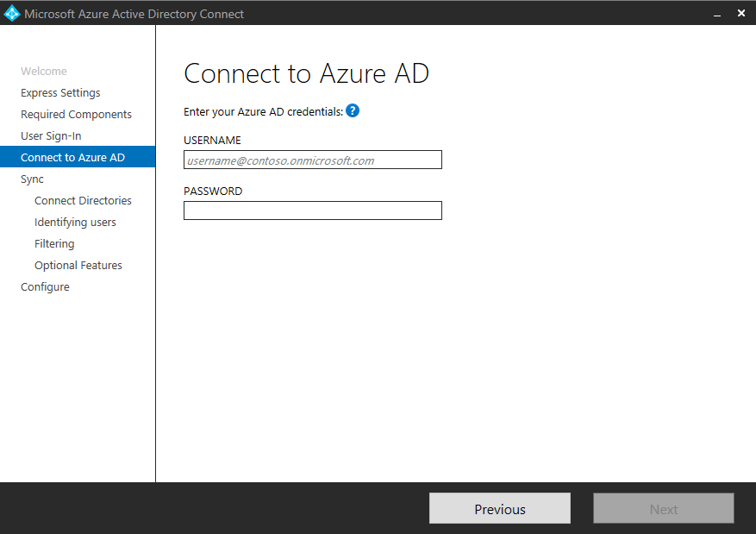Navigate to the Configure step
The width and height of the screenshot is (756, 534).
45,287
